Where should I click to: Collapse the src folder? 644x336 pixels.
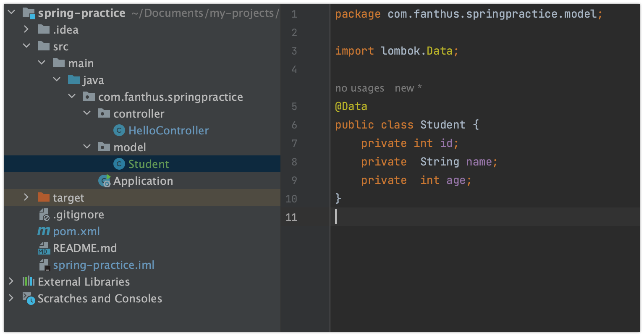click(x=26, y=46)
